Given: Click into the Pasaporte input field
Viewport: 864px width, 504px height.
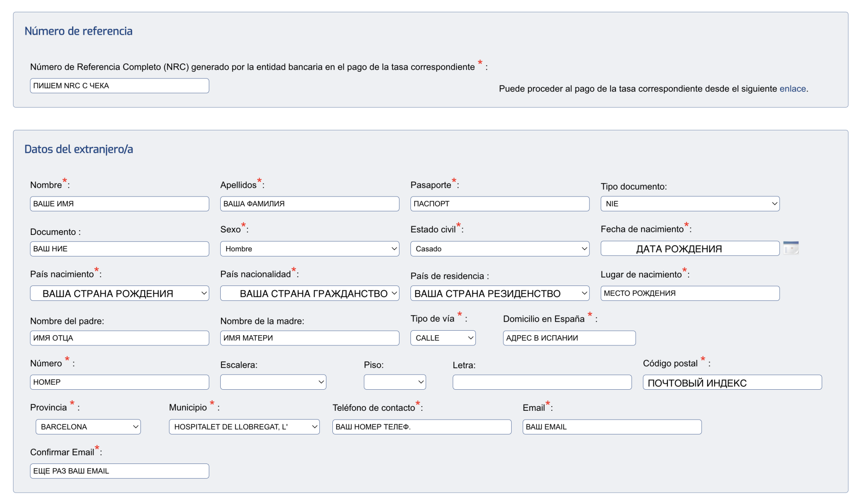Looking at the screenshot, I should tap(499, 204).
